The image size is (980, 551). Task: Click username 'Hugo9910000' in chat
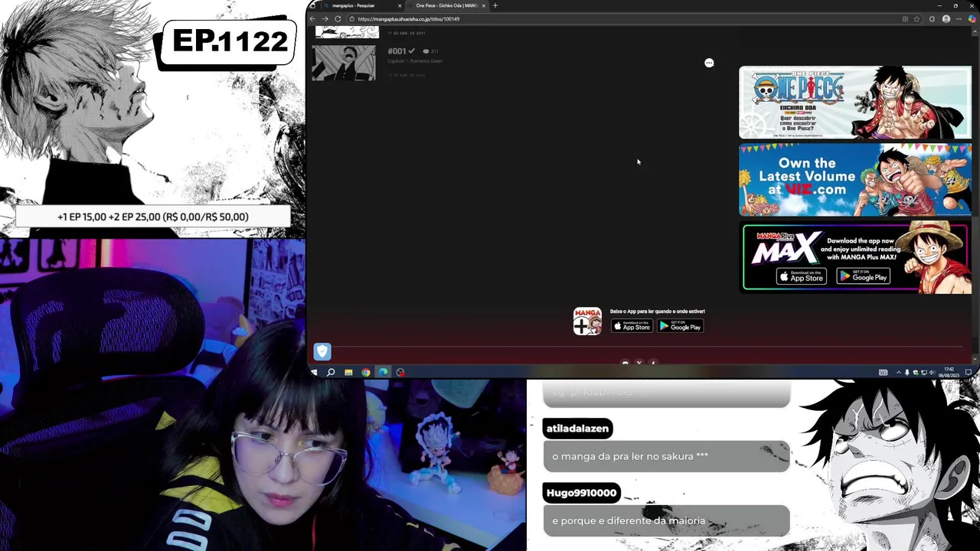pos(581,493)
